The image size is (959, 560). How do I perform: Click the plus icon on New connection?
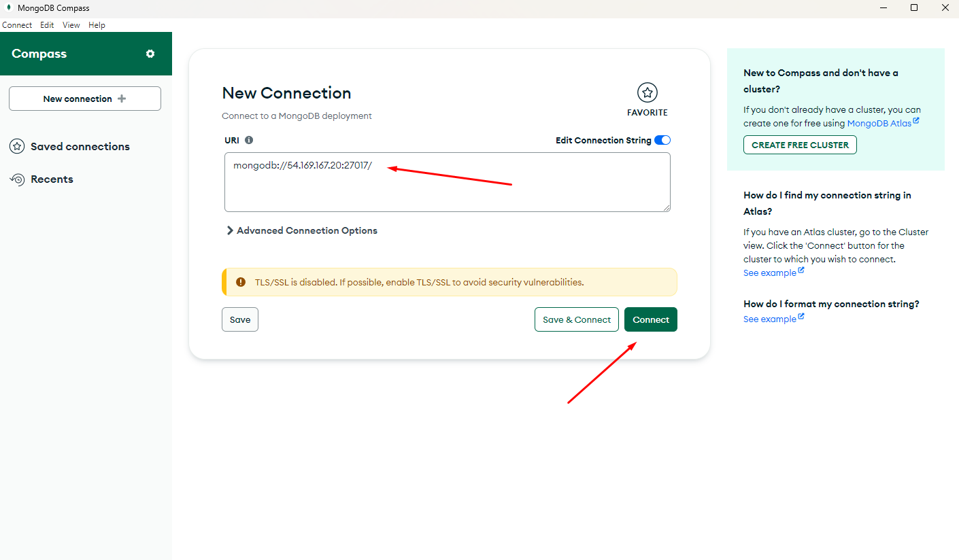(122, 99)
